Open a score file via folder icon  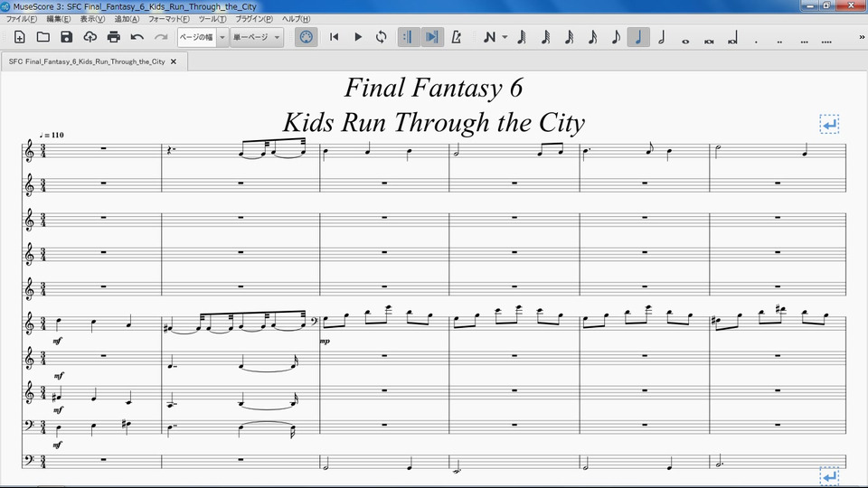43,37
